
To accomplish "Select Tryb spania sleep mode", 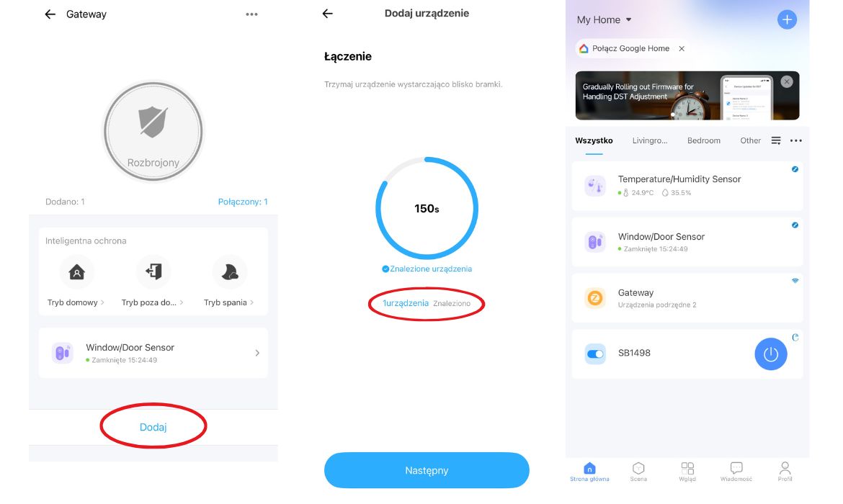I will point(229,272).
